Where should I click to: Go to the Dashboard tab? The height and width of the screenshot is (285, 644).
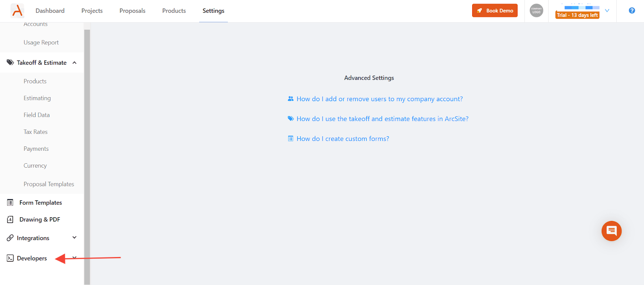[50, 11]
